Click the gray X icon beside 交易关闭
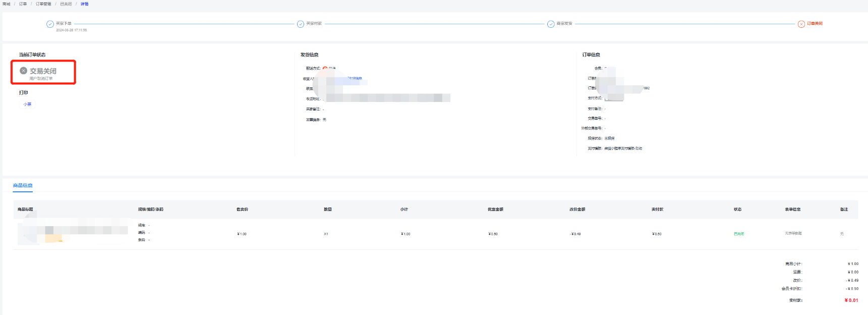This screenshot has width=868, height=315. coord(23,71)
